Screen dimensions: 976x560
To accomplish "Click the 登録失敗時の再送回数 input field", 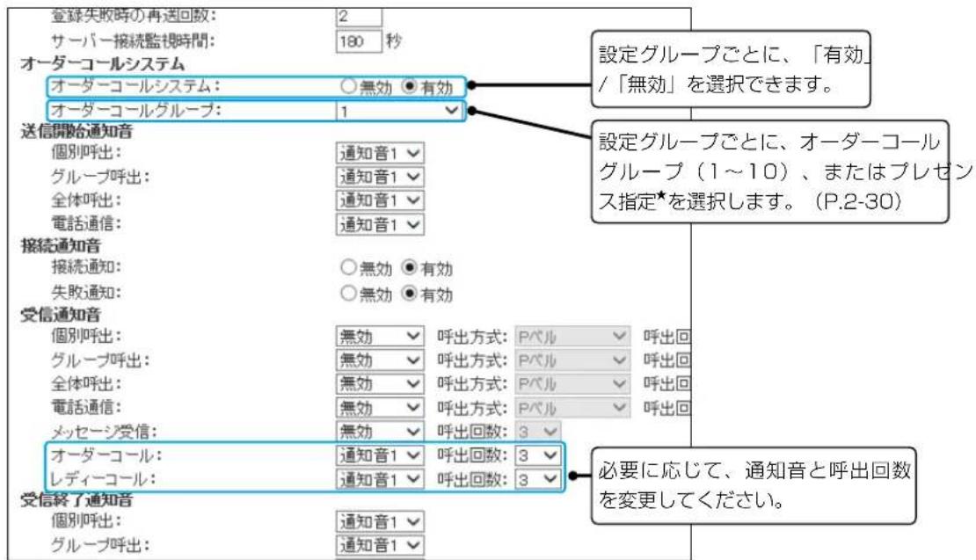I will pyautogui.click(x=359, y=17).
